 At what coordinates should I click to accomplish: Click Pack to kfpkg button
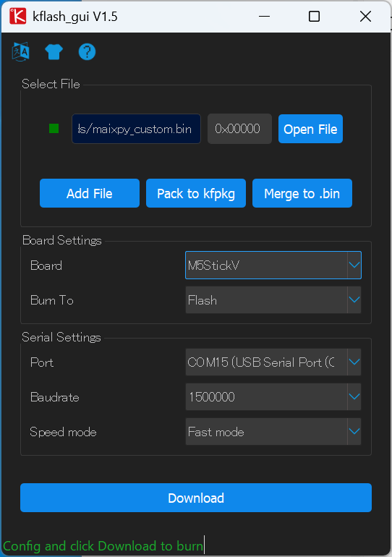click(x=196, y=193)
